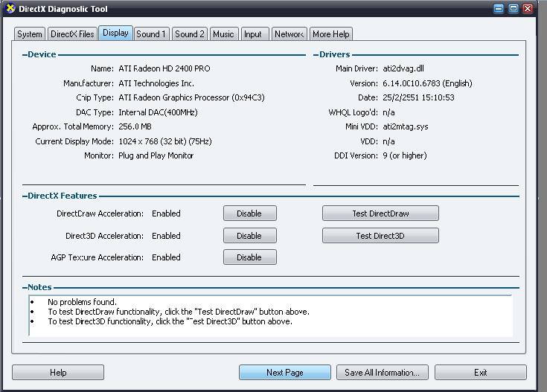
Task: Select the More Help tab
Action: click(331, 34)
